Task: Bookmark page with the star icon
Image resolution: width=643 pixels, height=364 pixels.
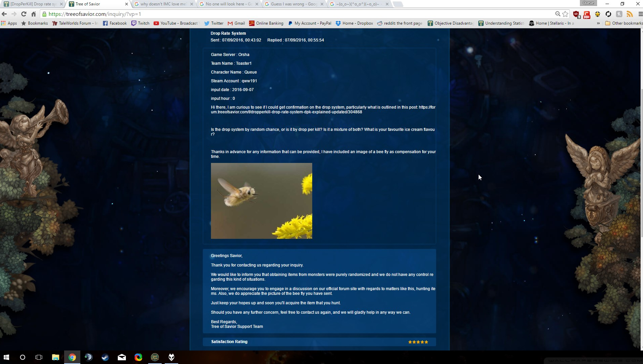Action: [565, 14]
